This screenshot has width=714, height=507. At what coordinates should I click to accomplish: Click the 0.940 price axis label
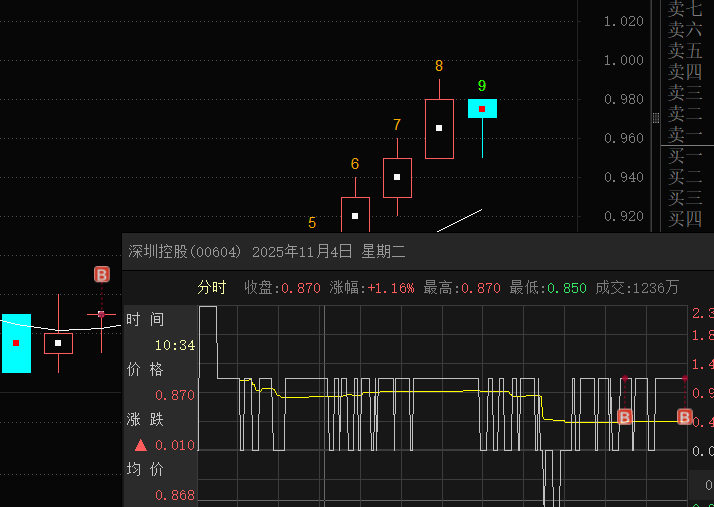623,178
